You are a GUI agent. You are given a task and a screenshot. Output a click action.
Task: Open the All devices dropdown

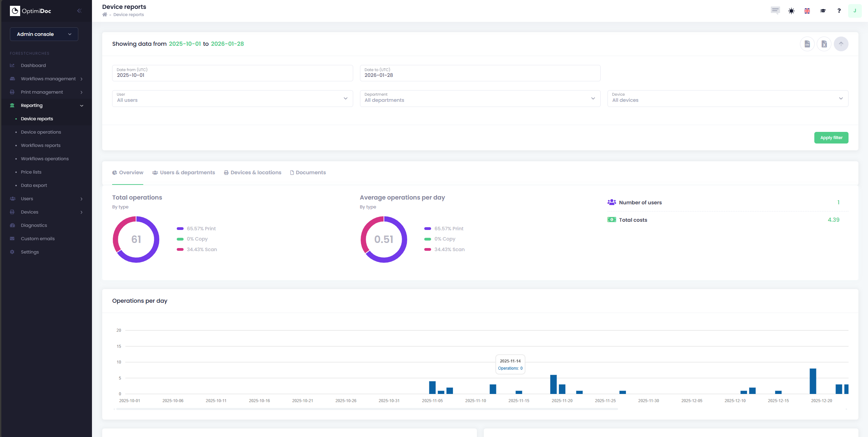click(727, 99)
